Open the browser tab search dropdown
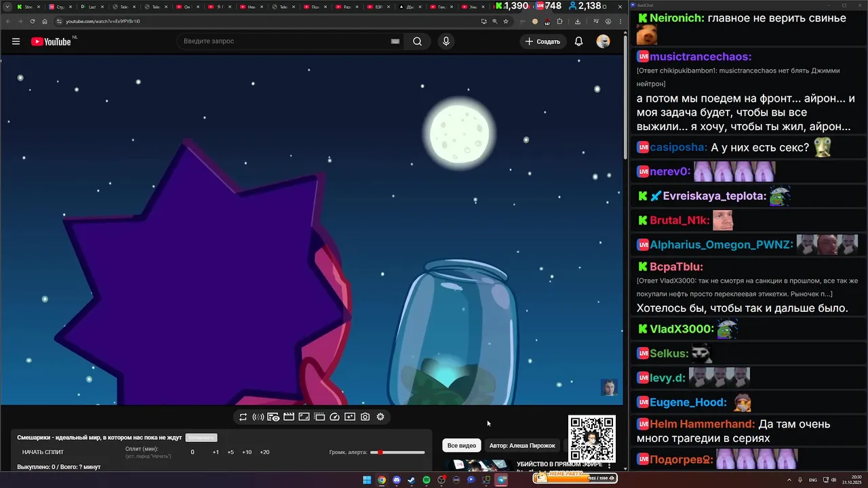This screenshot has width=868, height=488. coord(7,7)
